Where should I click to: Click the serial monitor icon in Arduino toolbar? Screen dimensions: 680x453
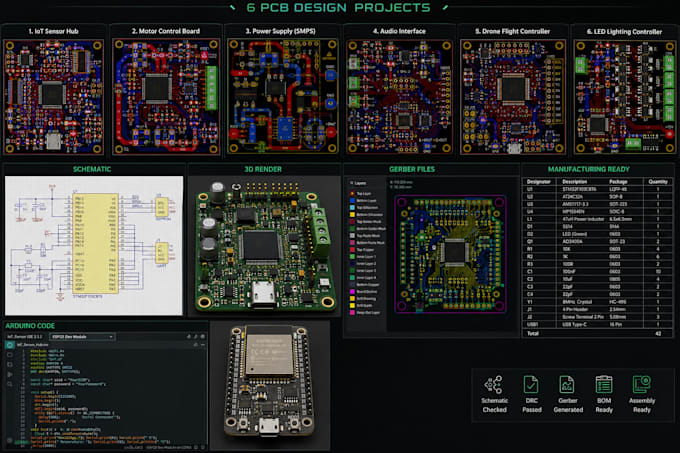pos(203,336)
